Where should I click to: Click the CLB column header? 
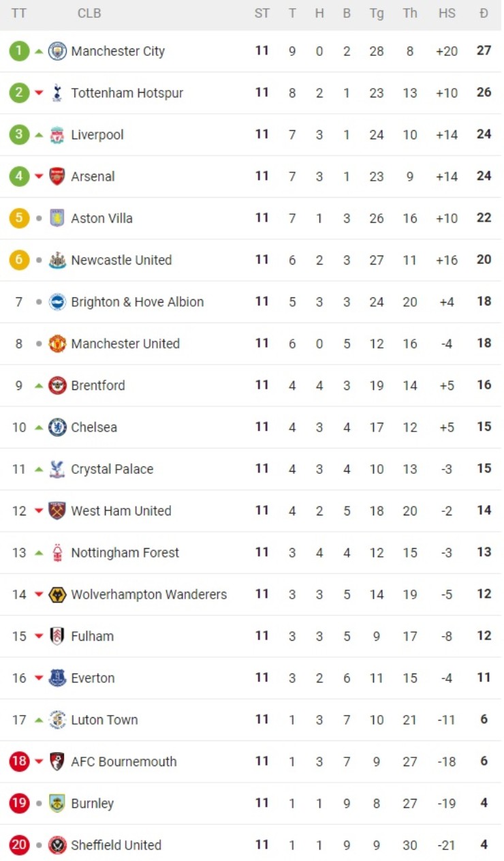[x=89, y=14]
